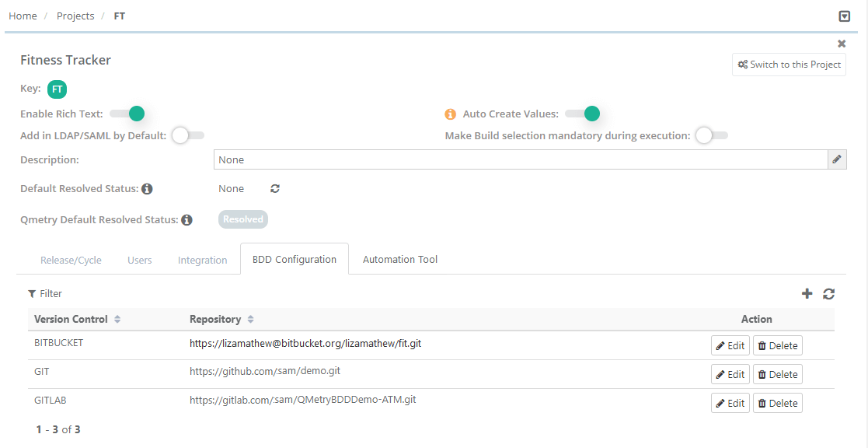Open the dropdown arrow icon at top right

coord(844,16)
